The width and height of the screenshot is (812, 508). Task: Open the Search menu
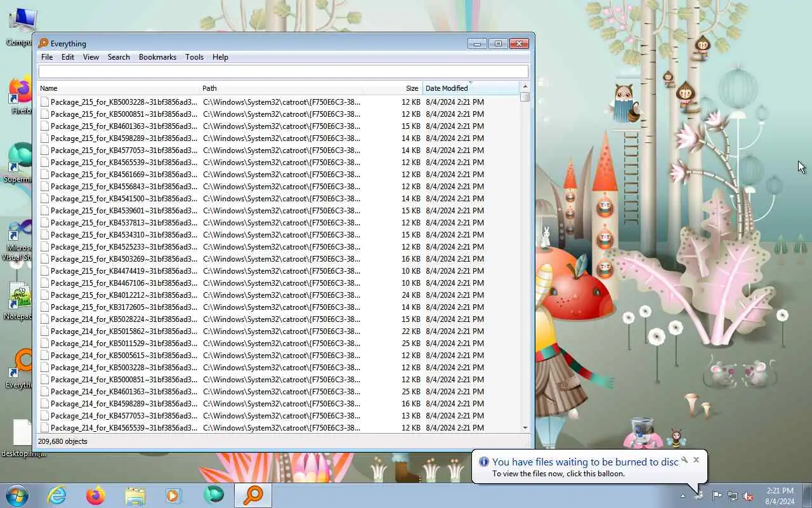click(119, 57)
